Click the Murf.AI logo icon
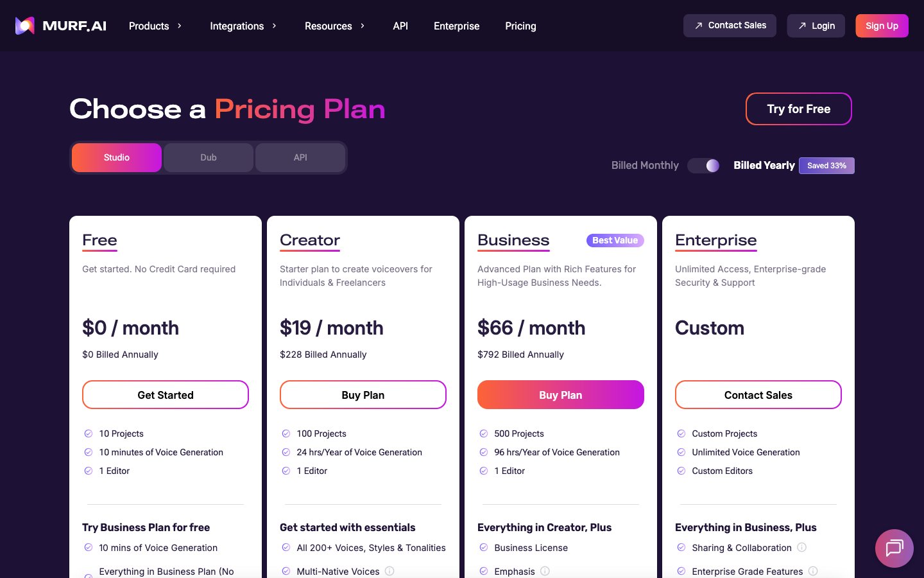This screenshot has width=924, height=578. (x=25, y=26)
